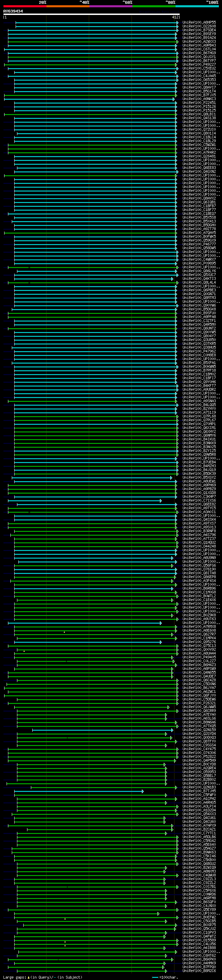Open UniRef100_C4JA45 alignment
The image size is (222, 980).
click(x=199, y=76)
